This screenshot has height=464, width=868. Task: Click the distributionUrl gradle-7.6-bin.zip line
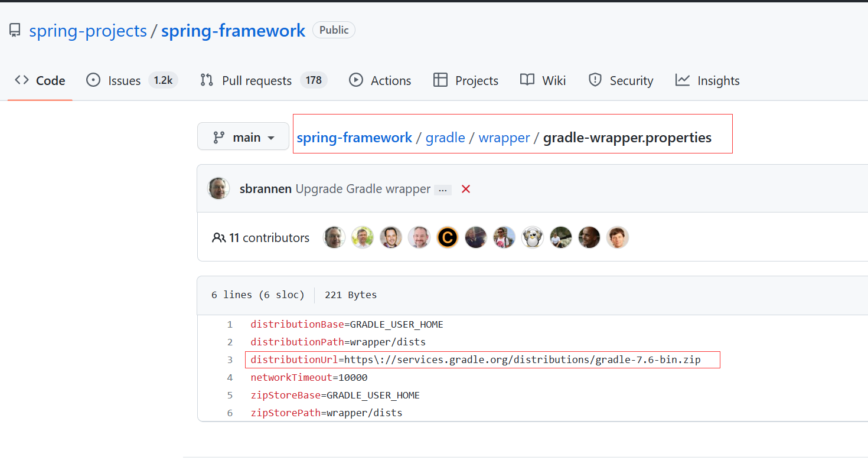(x=476, y=360)
